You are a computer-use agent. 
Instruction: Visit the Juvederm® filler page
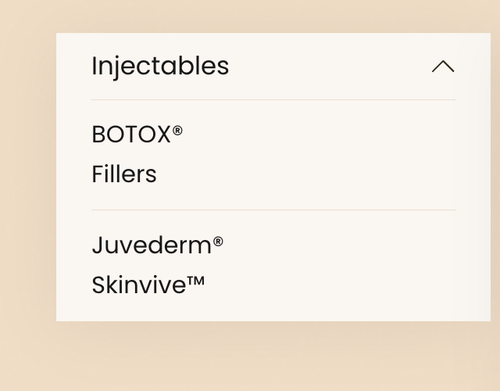(157, 245)
